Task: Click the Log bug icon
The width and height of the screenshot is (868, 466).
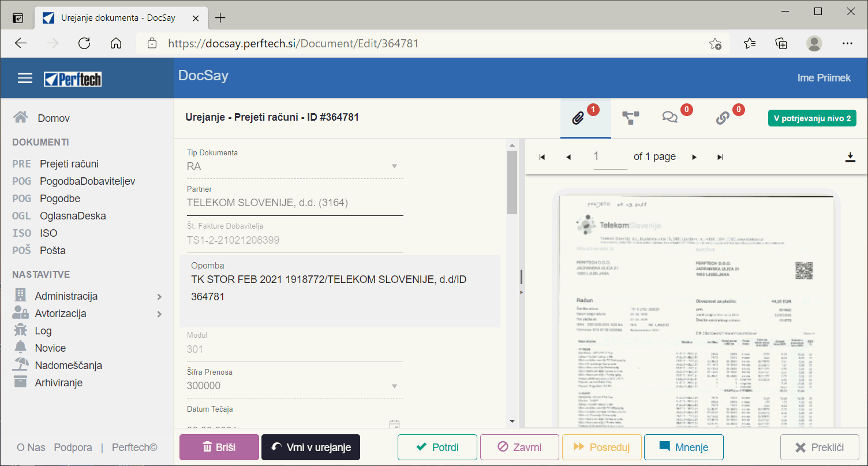Action: coord(20,330)
